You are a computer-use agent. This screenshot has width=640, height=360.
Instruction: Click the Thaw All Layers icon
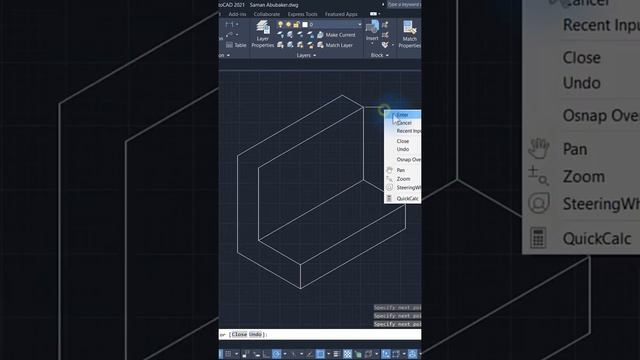300,45
